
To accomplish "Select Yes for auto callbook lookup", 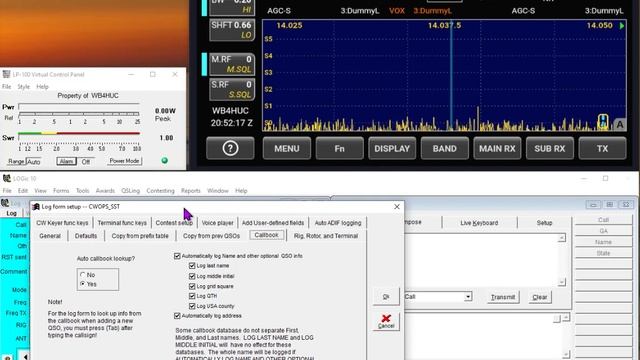I will (83, 284).
